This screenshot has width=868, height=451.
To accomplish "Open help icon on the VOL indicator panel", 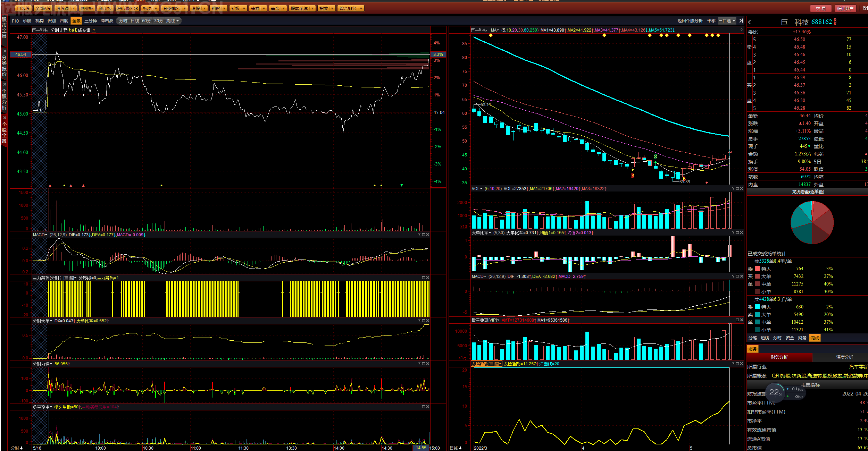I will (x=733, y=189).
